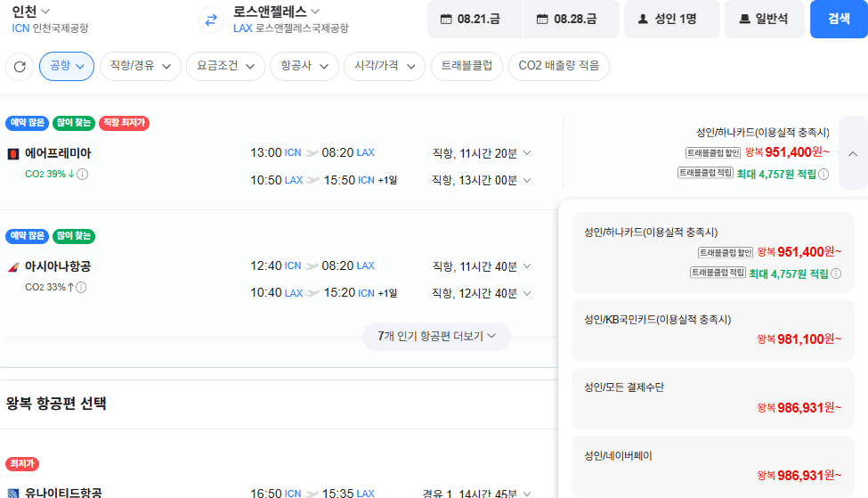
Task: Select the 모든 결제수단 986,931원 fare
Action: pyautogui.click(x=713, y=398)
